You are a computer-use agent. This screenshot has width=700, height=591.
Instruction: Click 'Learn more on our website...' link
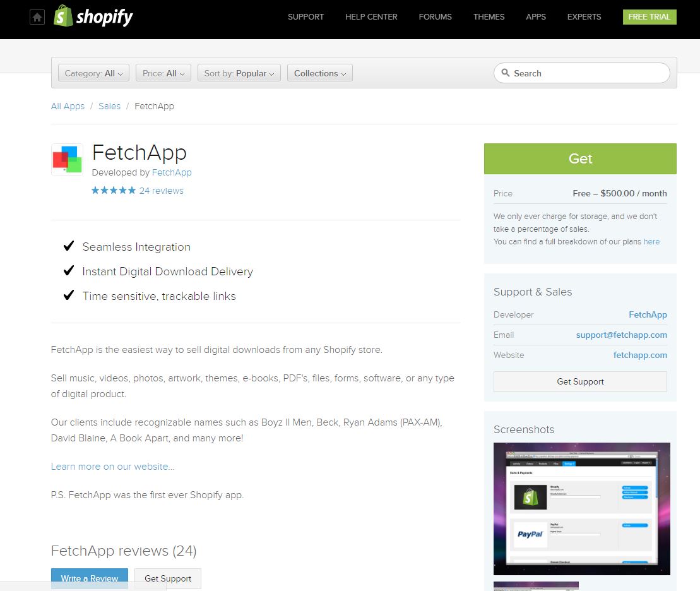pyautogui.click(x=112, y=467)
